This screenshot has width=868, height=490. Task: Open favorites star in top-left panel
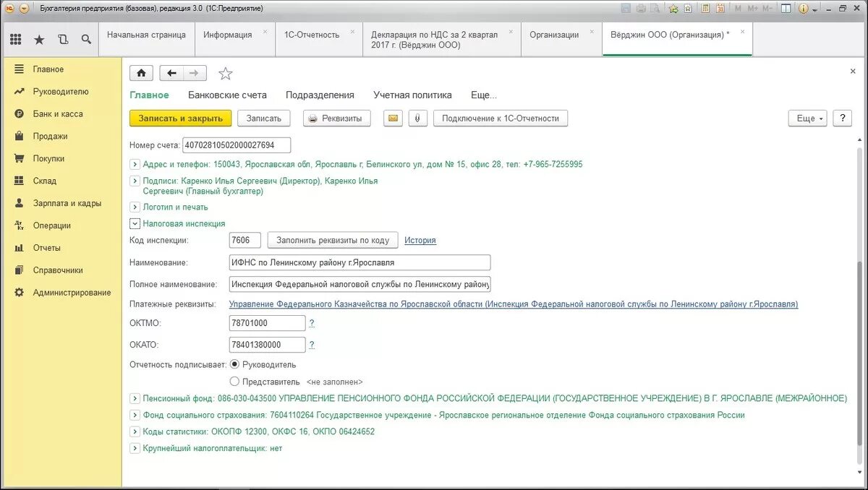click(x=39, y=40)
